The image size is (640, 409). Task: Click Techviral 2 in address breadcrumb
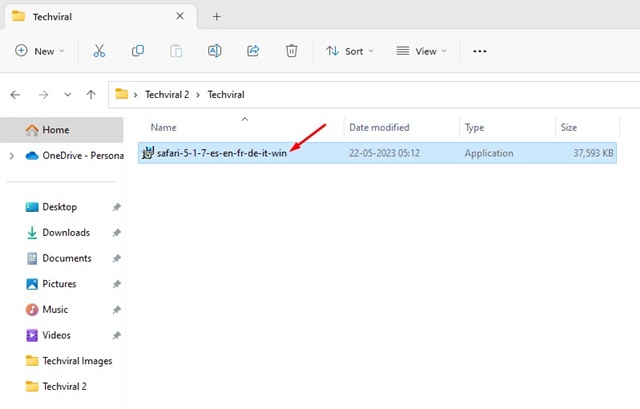(x=171, y=95)
